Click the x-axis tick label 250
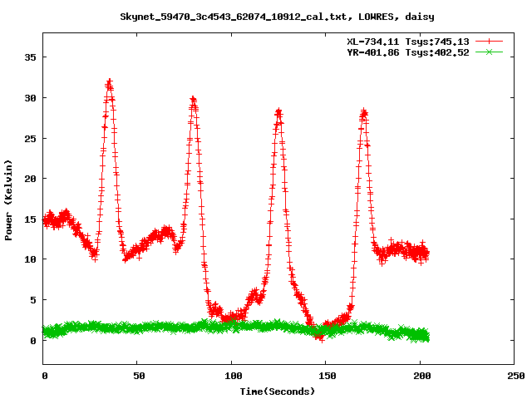 (x=516, y=376)
